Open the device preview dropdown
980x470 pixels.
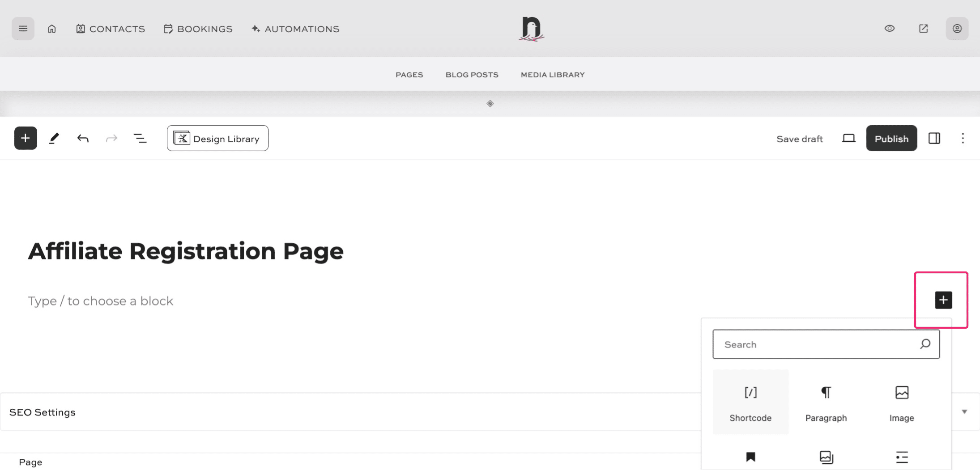coord(848,138)
